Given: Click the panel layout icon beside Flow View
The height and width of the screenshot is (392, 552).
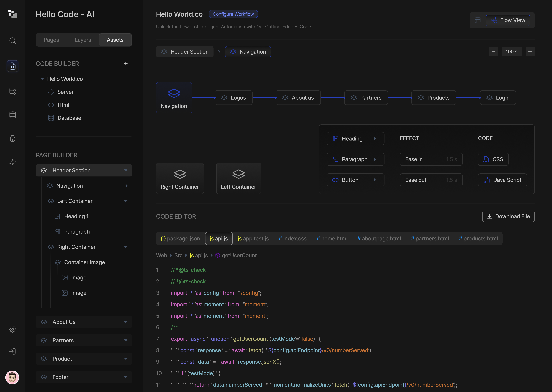Looking at the screenshot, I should pos(477,20).
